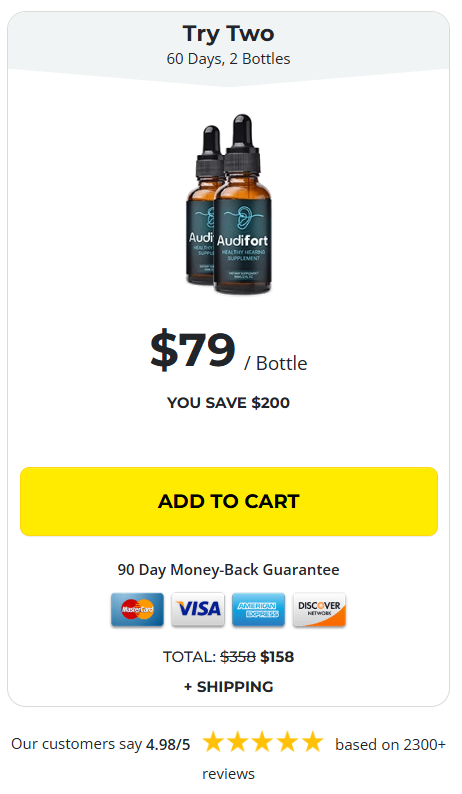462x794 pixels.
Task: Click the third gold rating star
Action: click(x=262, y=742)
